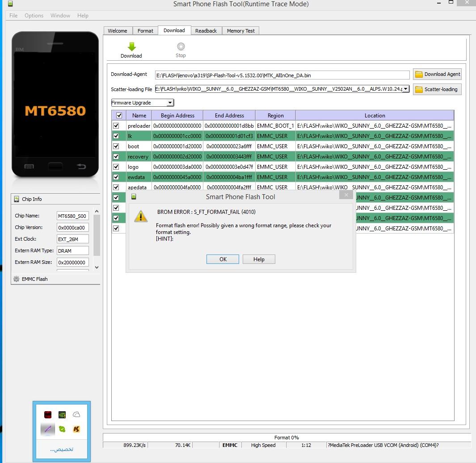Confirm the error dialog with OK

coord(223,259)
